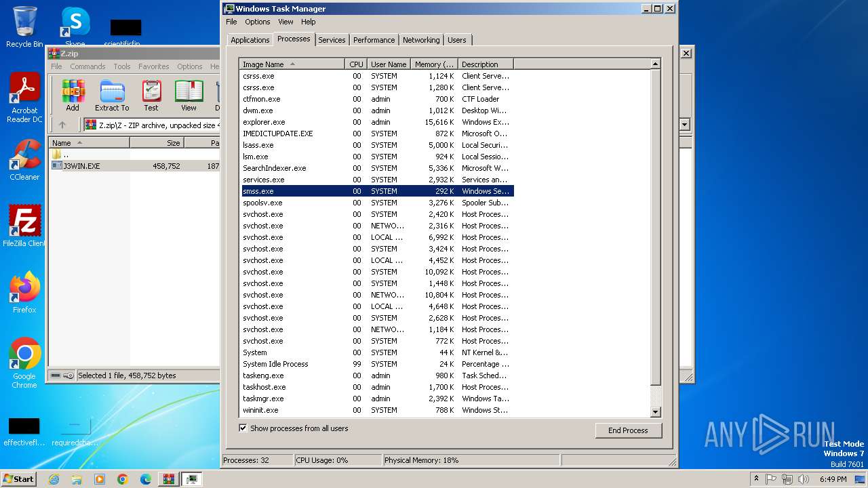The image size is (868, 488).
Task: Select explorer.exe process row
Action: [377, 122]
